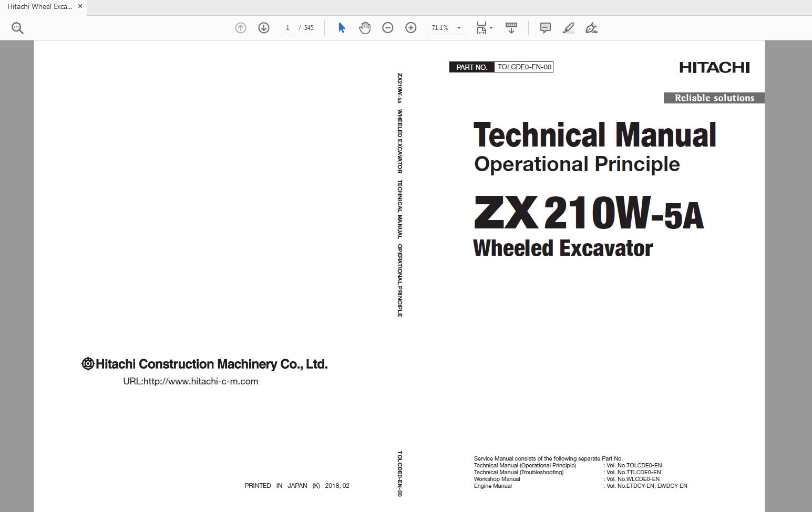Image resolution: width=812 pixels, height=512 pixels.
Task: Click the vertical spine TOLCDE0-EN-00 text
Action: coord(399,474)
